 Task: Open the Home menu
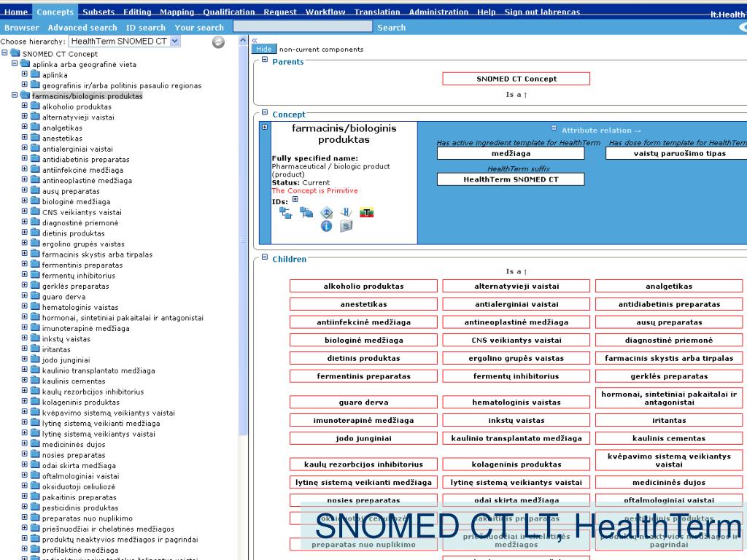coord(16,12)
